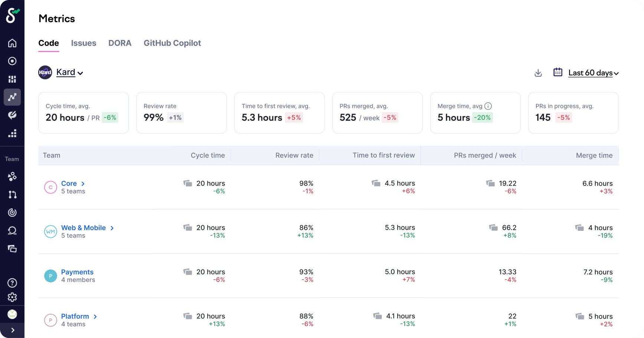Open the Web & Mobile team link
Image resolution: width=644 pixels, height=338 pixels.
point(83,228)
